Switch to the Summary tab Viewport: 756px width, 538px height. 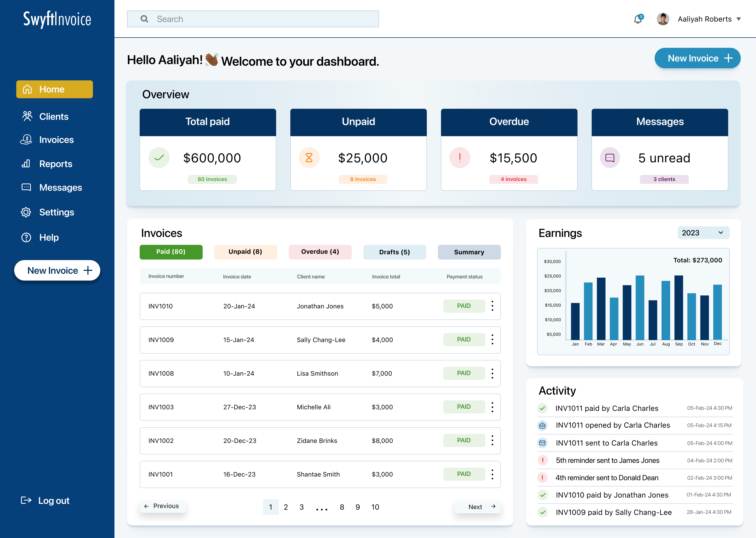point(469,252)
